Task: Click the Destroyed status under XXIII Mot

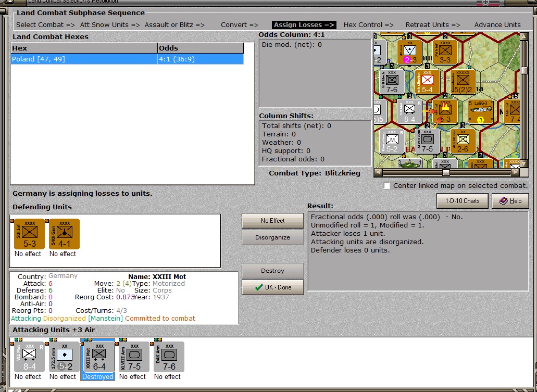Action: click(97, 376)
